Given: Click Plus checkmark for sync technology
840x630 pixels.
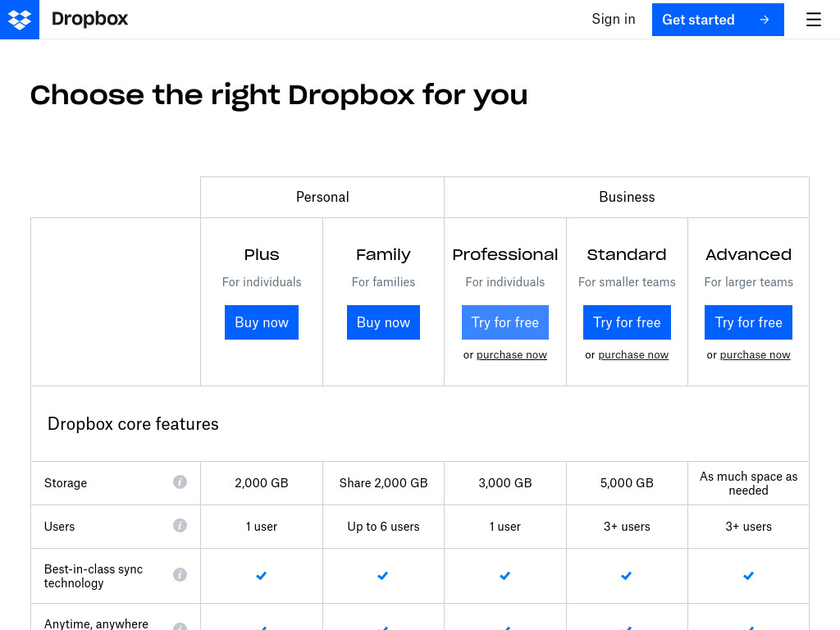Looking at the screenshot, I should point(262,576).
